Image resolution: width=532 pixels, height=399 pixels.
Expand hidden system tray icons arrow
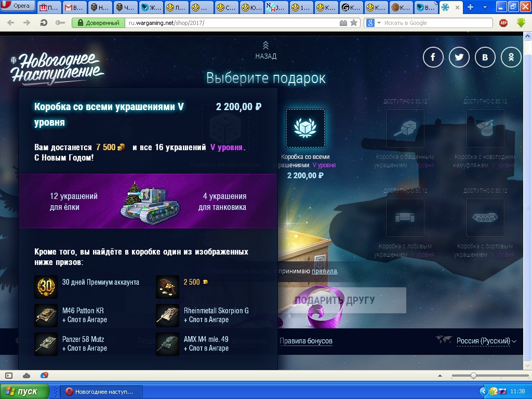click(x=484, y=392)
